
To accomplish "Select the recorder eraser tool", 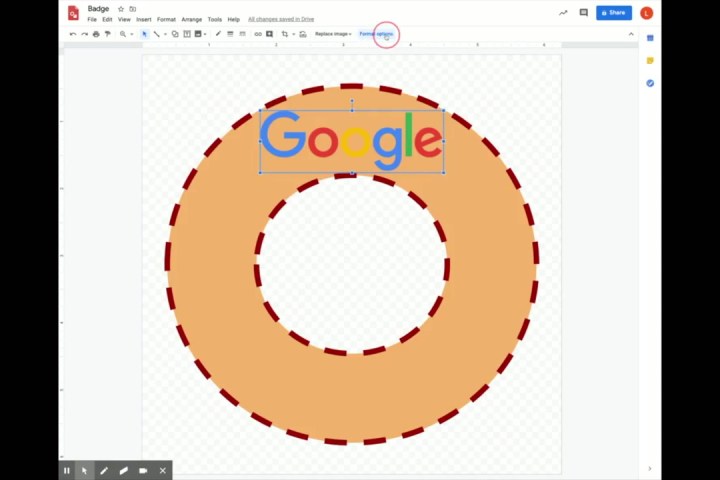I will click(x=124, y=470).
